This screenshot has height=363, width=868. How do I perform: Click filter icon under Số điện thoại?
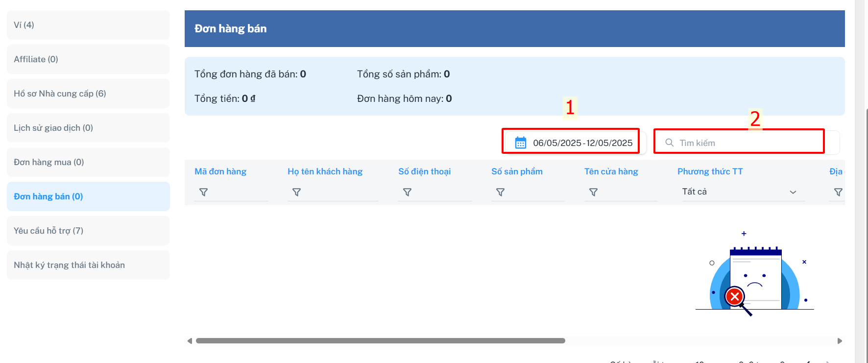pyautogui.click(x=408, y=192)
